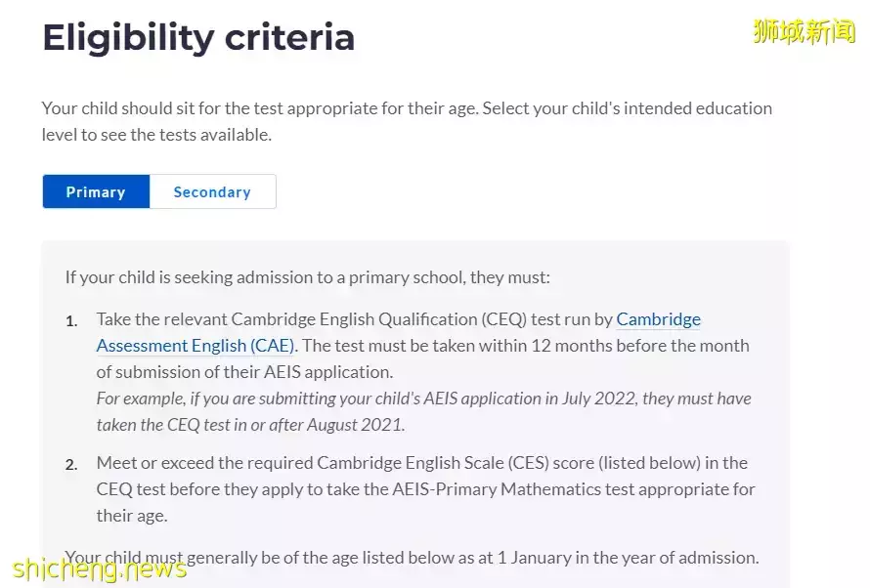Click the number 1 list marker
This screenshot has height=588, width=870.
(x=70, y=320)
